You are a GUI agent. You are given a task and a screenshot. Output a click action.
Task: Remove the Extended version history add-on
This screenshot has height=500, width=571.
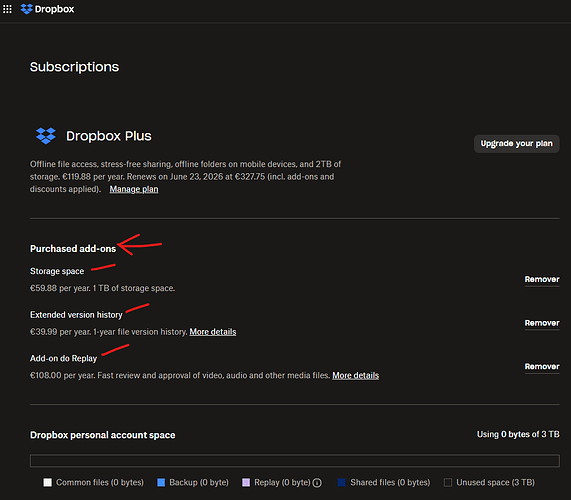pos(542,323)
